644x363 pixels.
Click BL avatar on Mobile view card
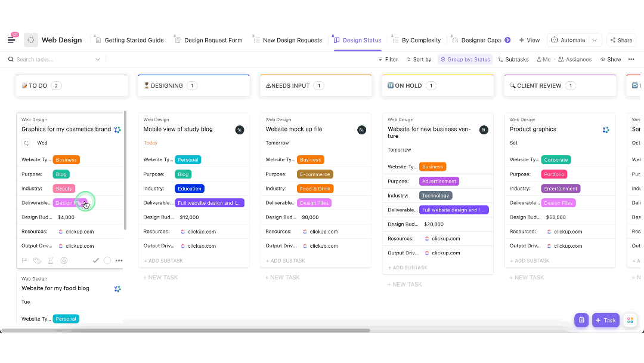pos(240,130)
